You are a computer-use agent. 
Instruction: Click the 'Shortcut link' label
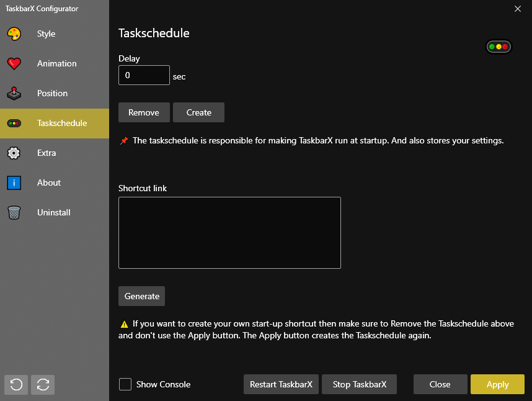tap(143, 189)
